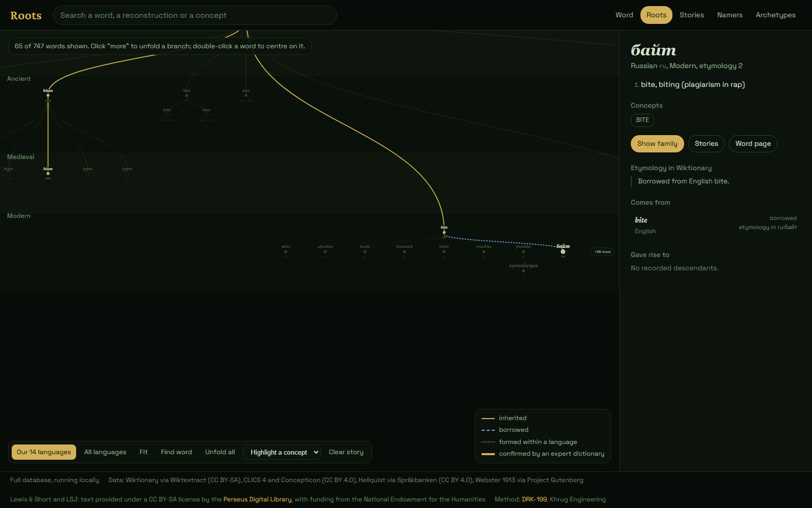Image resolution: width=812 pixels, height=508 pixels.
Task: Select the highlighted biten node in the Medieval row
Action: click(x=48, y=173)
